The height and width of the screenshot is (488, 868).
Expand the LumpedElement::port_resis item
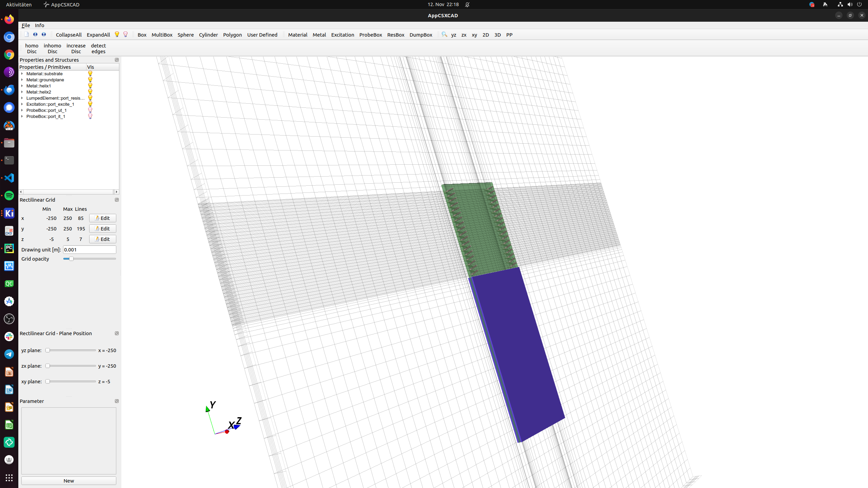click(x=22, y=98)
